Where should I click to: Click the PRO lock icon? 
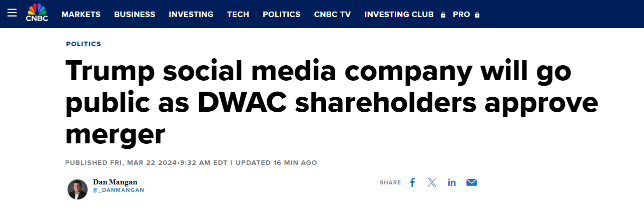(477, 15)
